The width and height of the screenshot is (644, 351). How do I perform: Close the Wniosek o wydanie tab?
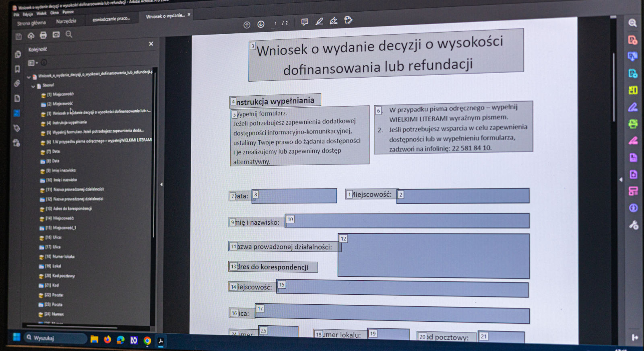tap(189, 14)
